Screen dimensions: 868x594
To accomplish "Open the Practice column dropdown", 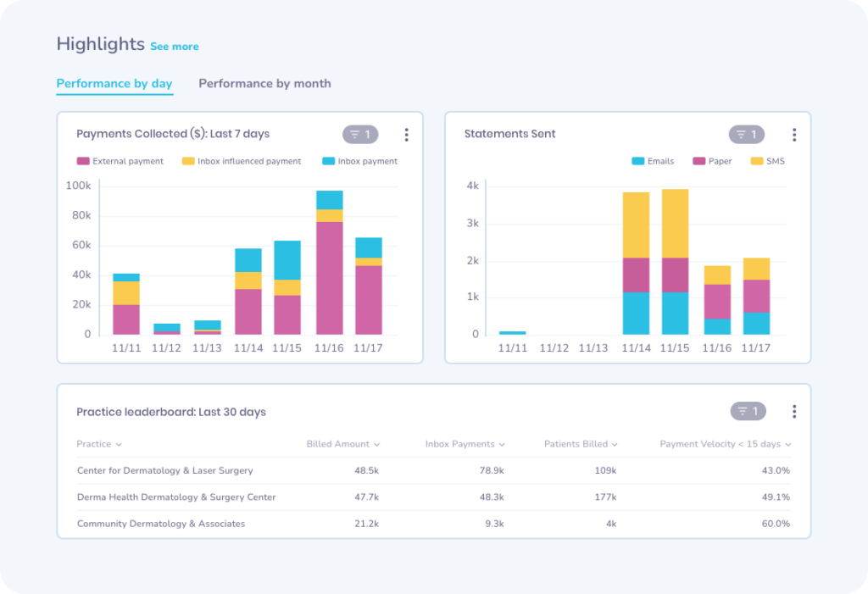I will tap(99, 443).
